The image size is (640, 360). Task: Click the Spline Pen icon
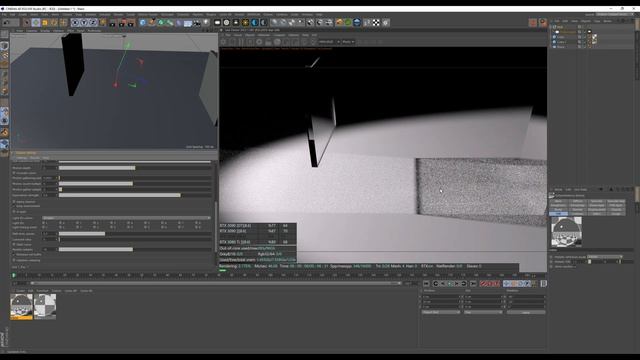click(x=152, y=22)
